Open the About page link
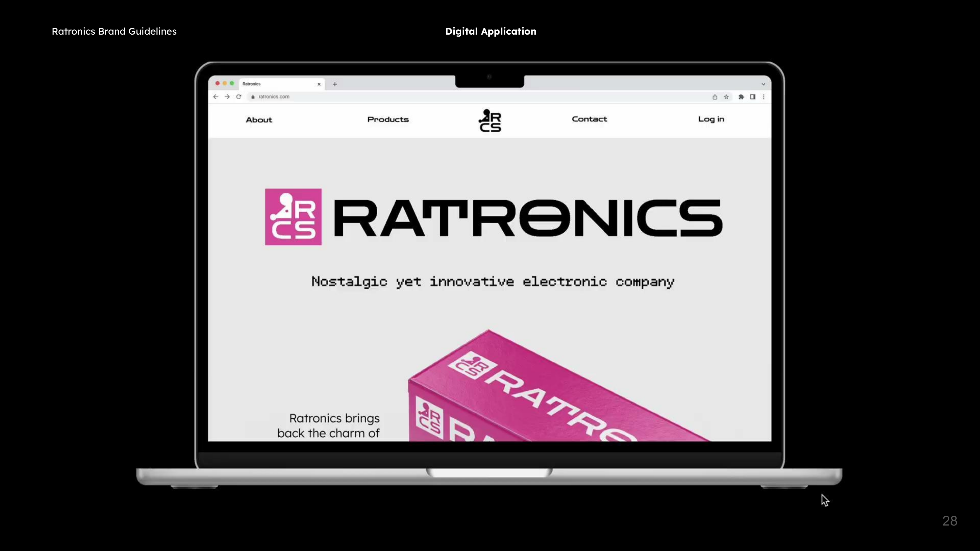This screenshot has height=551, width=980. tap(259, 120)
